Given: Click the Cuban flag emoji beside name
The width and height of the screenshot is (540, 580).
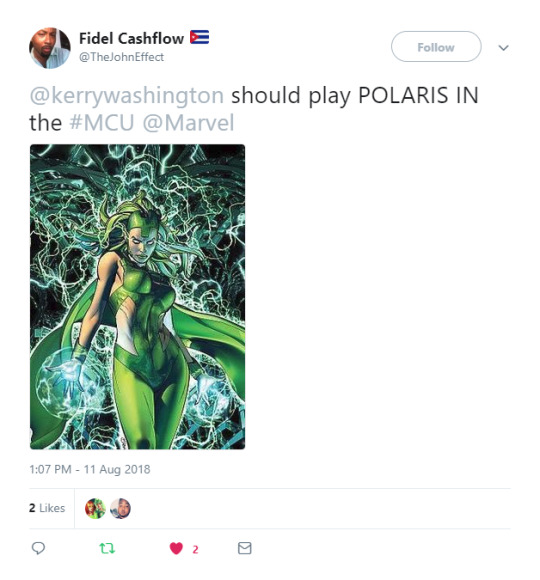Looking at the screenshot, I should (200, 37).
